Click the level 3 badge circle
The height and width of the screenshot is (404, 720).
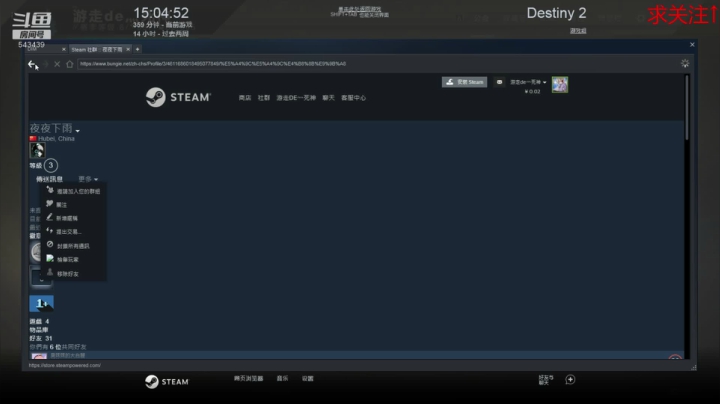click(51, 165)
